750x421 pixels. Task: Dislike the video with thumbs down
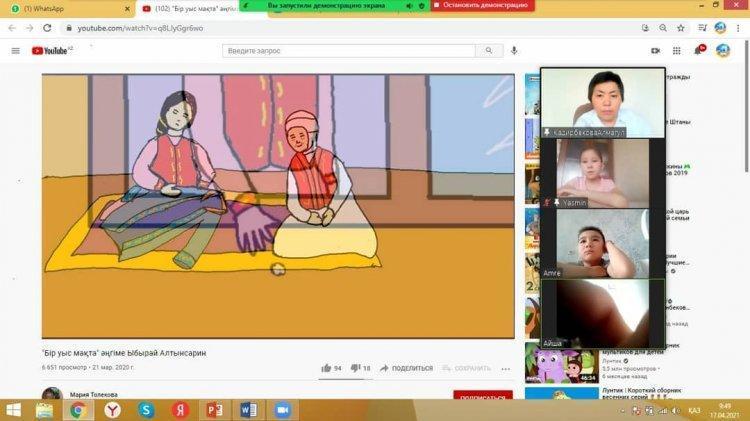361,368
